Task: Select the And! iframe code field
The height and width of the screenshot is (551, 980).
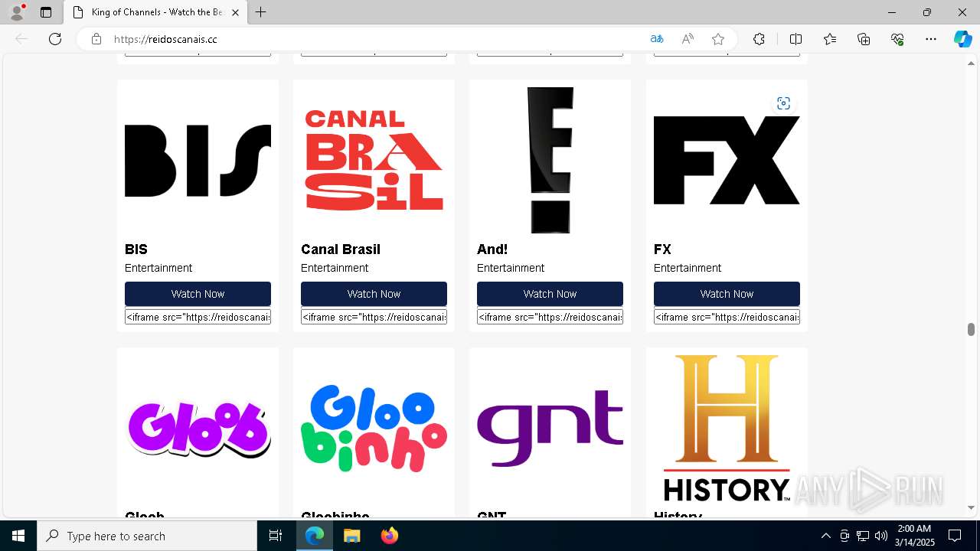Action: 550,317
